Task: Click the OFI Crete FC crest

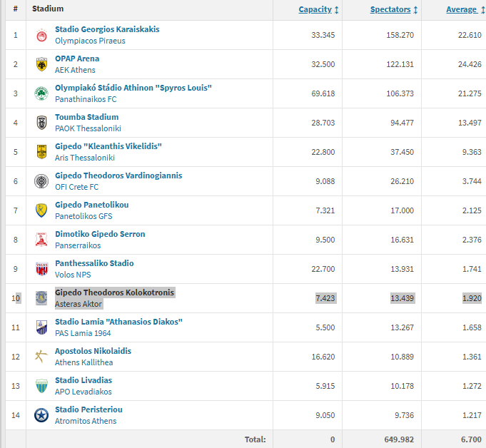Action: tap(41, 181)
